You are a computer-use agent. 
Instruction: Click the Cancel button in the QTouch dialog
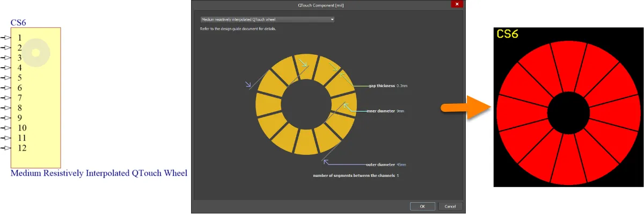(x=450, y=206)
